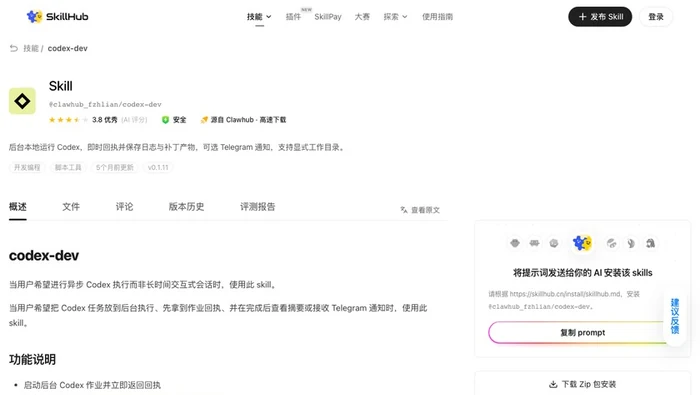The image size is (700, 395).
Task: Open the 使用指南 page
Action: (x=438, y=17)
